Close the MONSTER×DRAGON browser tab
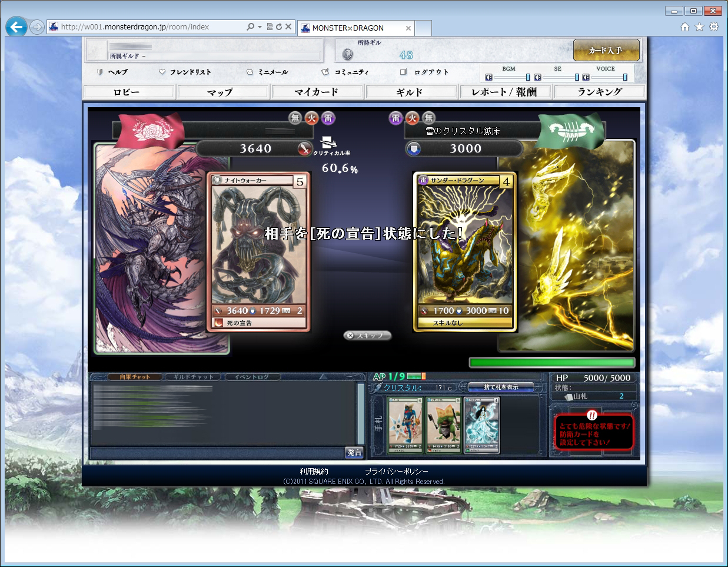728x567 pixels. 408,28
